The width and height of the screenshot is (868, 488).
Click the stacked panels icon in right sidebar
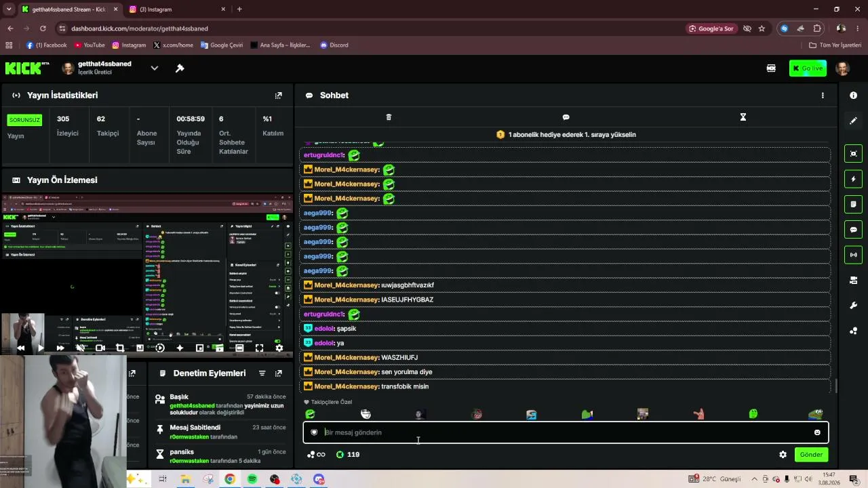click(853, 280)
